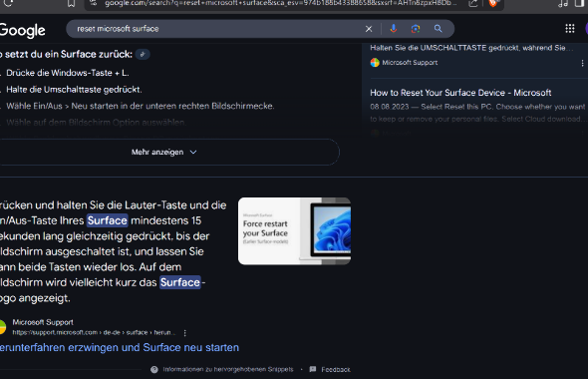Click the browser address bar URL

click(280, 3)
